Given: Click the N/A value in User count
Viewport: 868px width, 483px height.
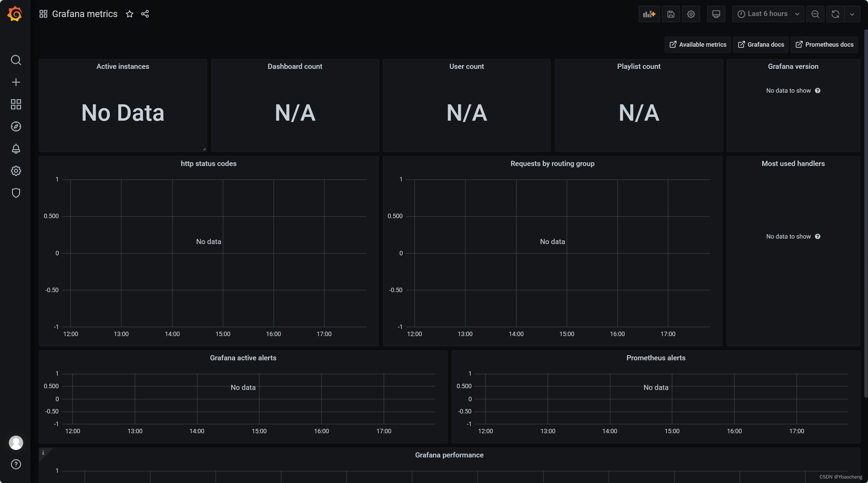Looking at the screenshot, I should tap(467, 113).
